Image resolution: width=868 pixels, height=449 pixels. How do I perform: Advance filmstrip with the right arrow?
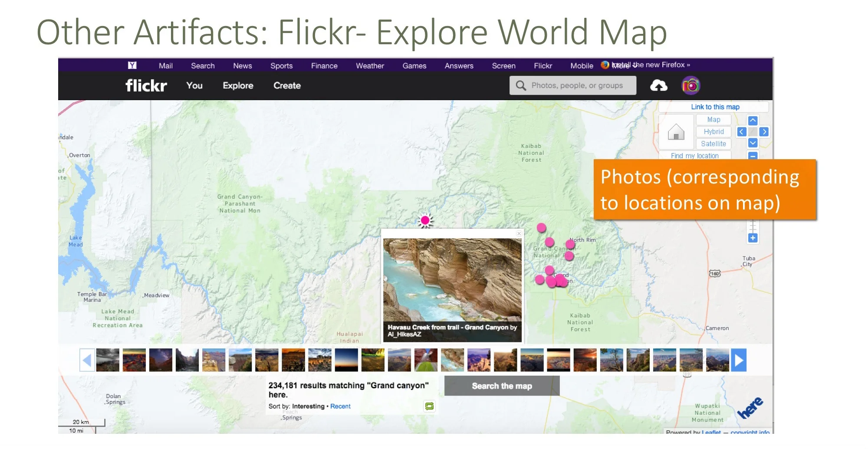pos(739,360)
